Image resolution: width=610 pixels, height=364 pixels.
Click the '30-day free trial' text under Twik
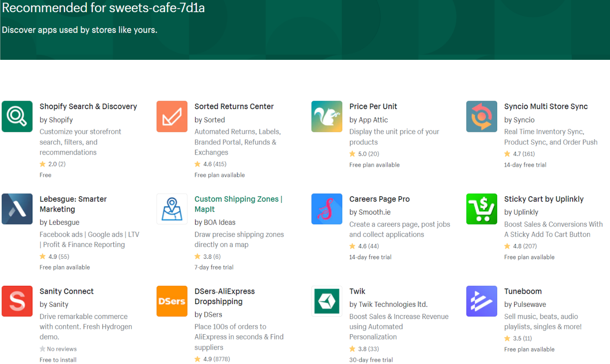(x=371, y=360)
